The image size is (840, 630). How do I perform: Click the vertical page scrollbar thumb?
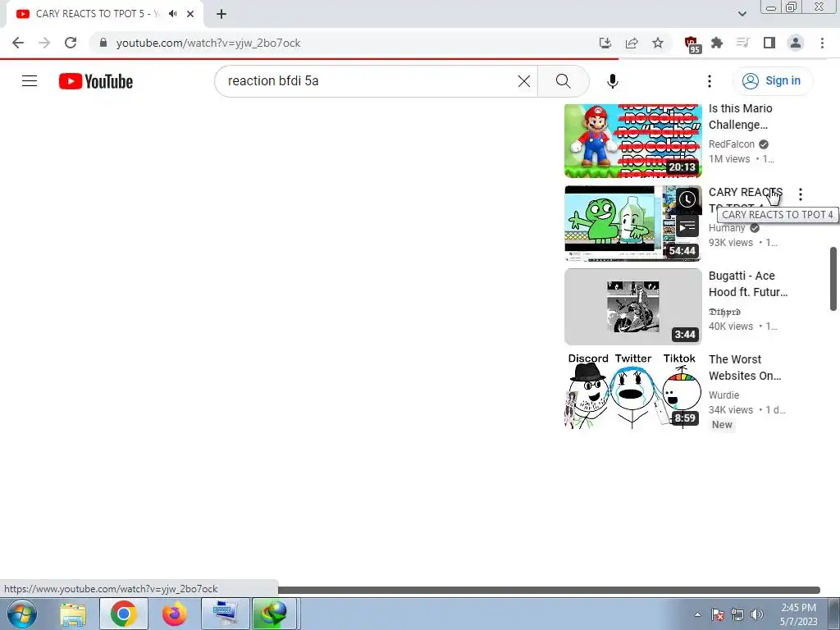coord(833,279)
